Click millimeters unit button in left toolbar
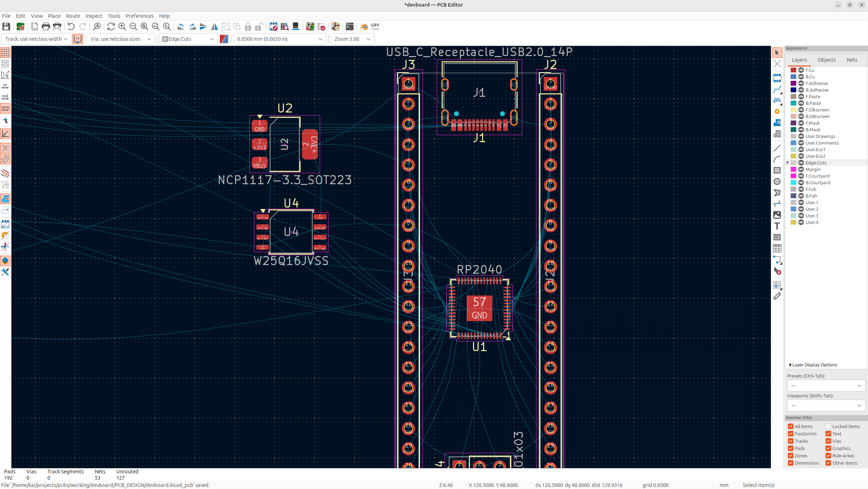This screenshot has height=489, width=868. click(5, 108)
